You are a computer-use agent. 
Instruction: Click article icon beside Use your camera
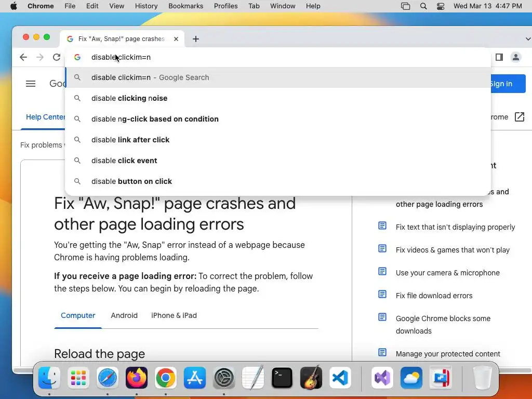click(382, 271)
